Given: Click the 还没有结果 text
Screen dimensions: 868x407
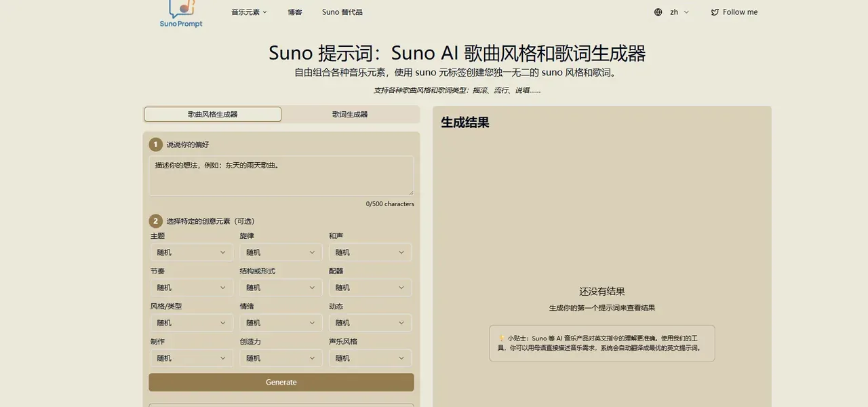Looking at the screenshot, I should click(x=602, y=292).
